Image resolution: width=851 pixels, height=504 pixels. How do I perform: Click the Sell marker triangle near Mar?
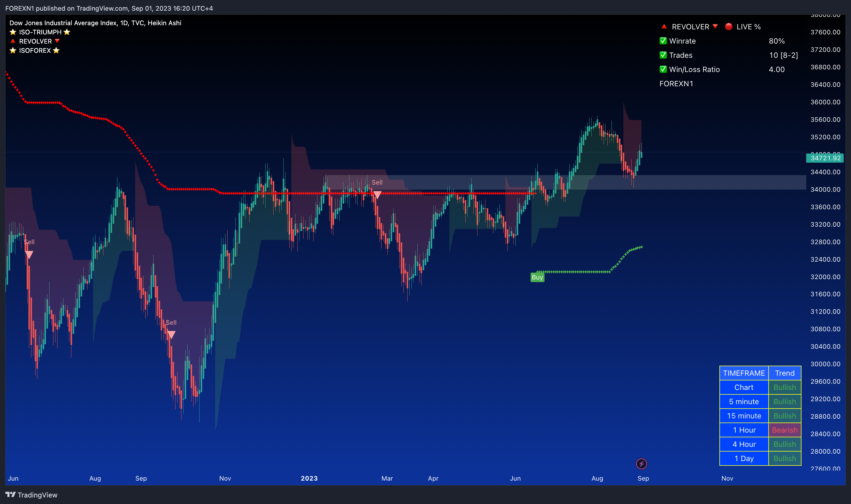377,195
